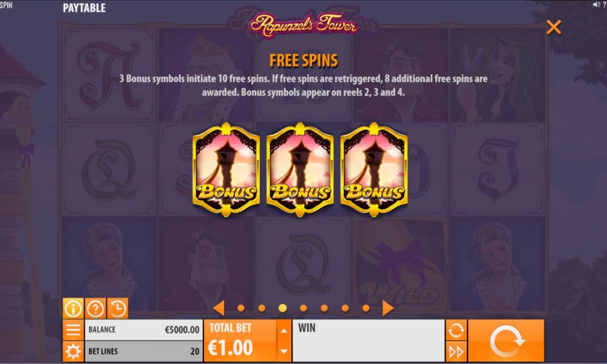The width and height of the screenshot is (607, 364).
Task: Decrease total bet with down arrow
Action: (283, 351)
